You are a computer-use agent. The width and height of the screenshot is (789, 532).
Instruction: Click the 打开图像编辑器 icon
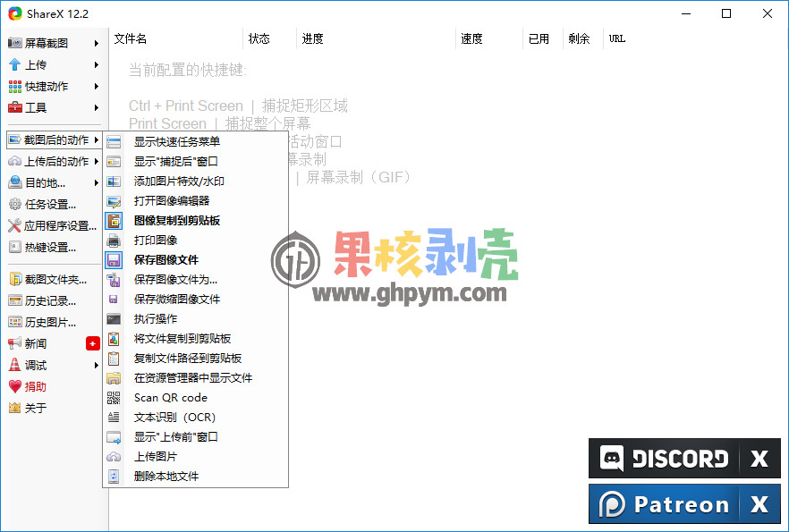[x=114, y=201]
